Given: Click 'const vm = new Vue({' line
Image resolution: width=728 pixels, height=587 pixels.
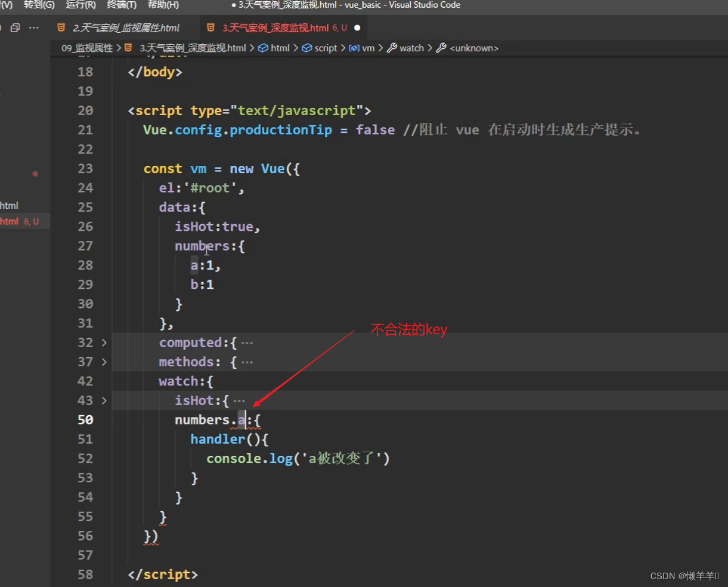Looking at the screenshot, I should (x=221, y=169).
